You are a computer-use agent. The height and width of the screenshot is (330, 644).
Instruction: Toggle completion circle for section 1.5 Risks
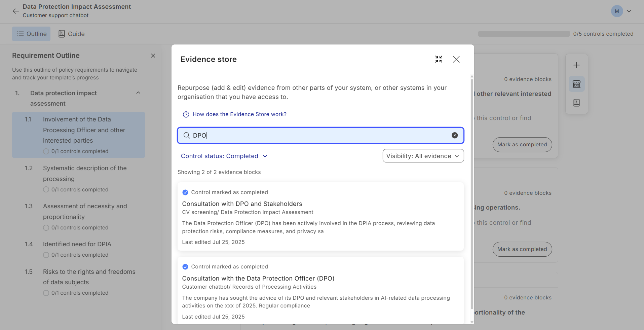46,293
